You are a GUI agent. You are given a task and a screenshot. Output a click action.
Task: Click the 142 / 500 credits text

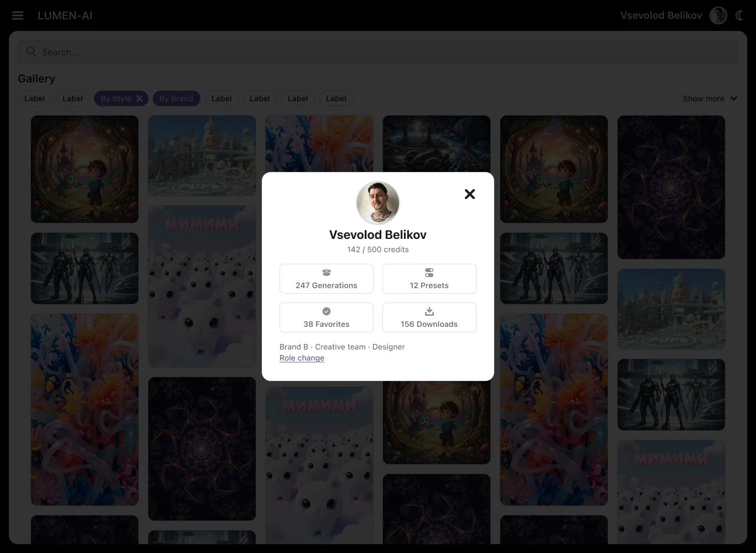coord(378,249)
